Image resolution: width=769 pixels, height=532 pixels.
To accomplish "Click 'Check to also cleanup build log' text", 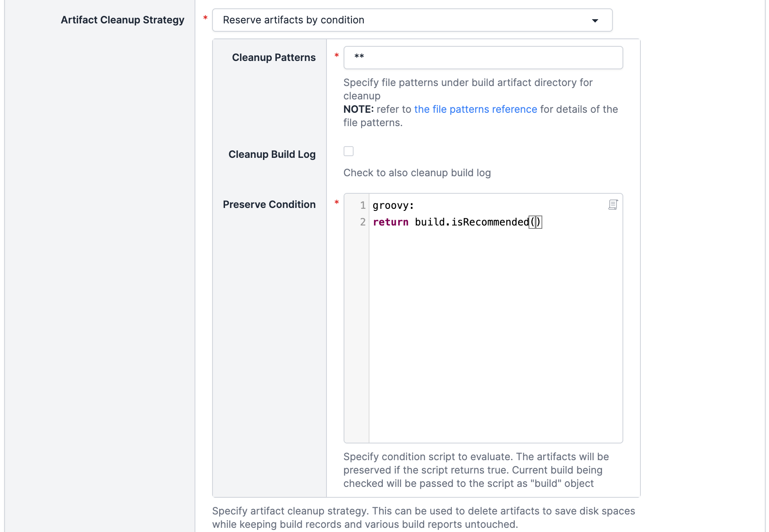I will [417, 173].
